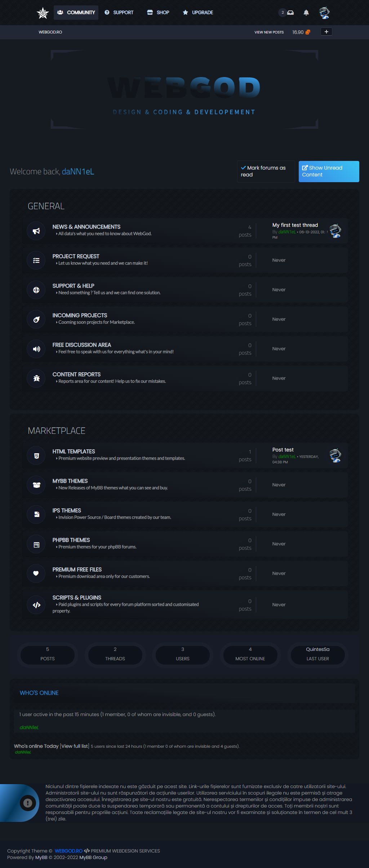Viewport: 369px width, 868px height.
Task: Open the notifications bell
Action: click(306, 13)
